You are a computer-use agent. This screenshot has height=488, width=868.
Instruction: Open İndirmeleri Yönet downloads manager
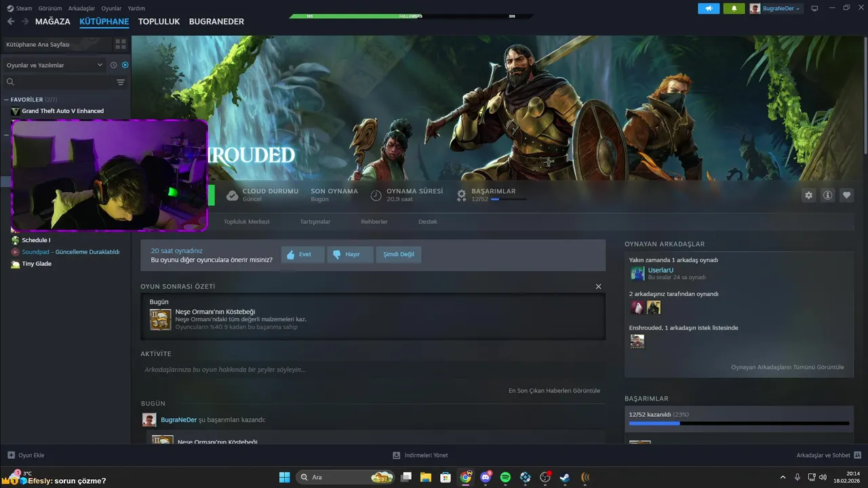[x=420, y=455]
